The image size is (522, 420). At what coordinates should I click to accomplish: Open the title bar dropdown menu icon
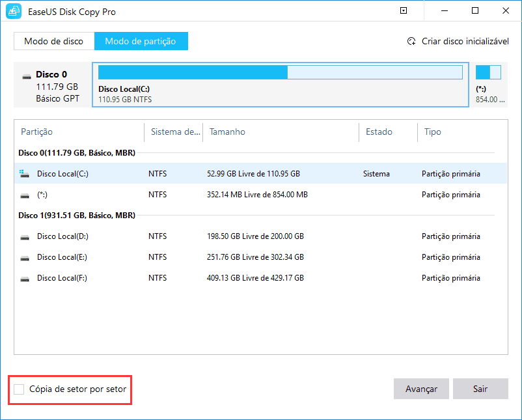[x=403, y=10]
